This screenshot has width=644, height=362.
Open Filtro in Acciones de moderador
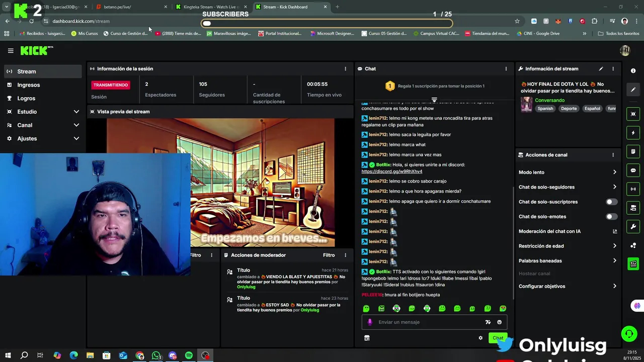pyautogui.click(x=329, y=255)
